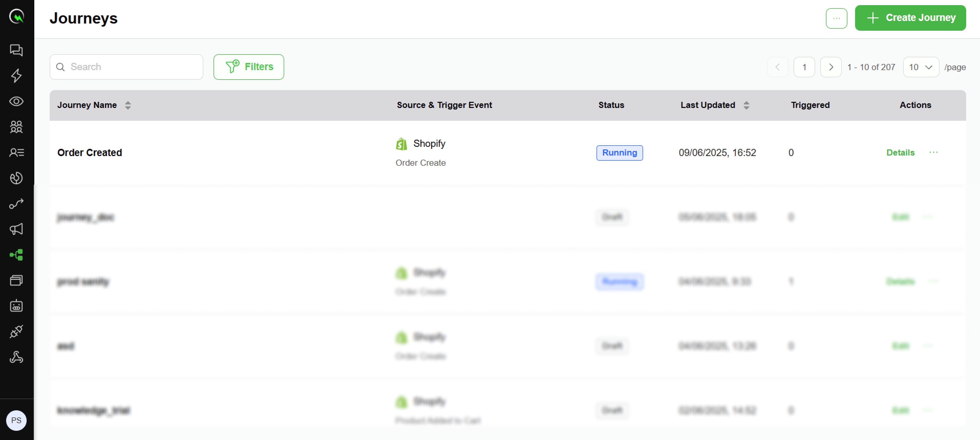Click the contacts list sidebar icon

point(16,152)
